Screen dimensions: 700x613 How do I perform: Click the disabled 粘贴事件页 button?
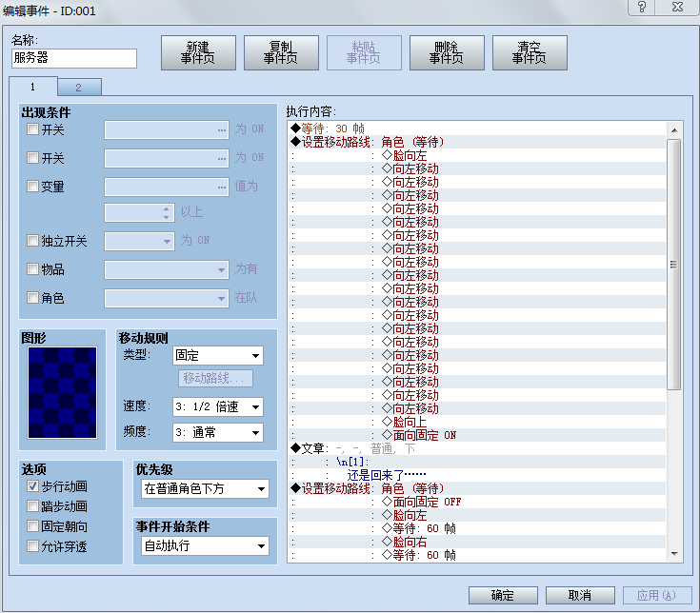coord(364,52)
